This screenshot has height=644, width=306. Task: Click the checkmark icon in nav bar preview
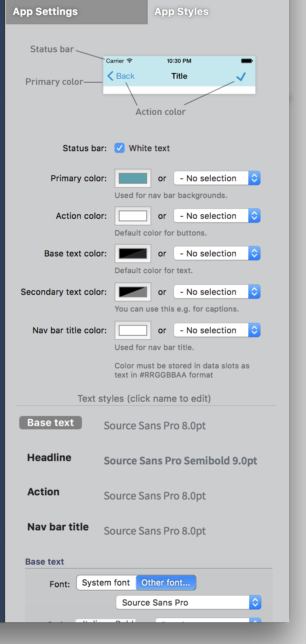[x=241, y=76]
